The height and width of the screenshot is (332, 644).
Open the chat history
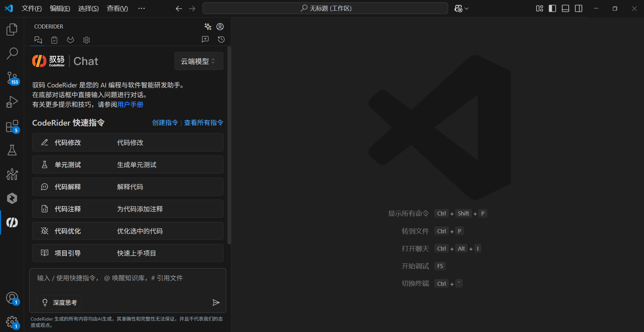pyautogui.click(x=221, y=40)
